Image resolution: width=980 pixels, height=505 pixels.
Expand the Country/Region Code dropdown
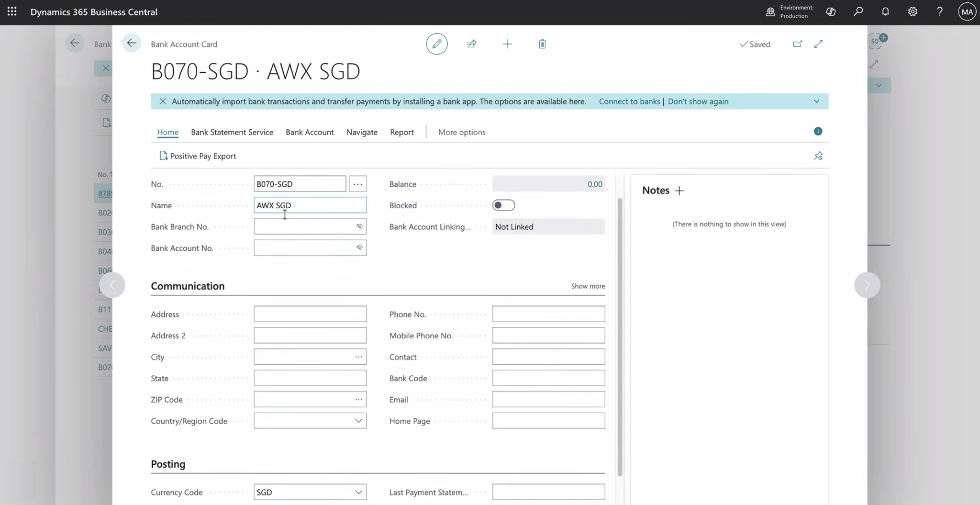(358, 421)
